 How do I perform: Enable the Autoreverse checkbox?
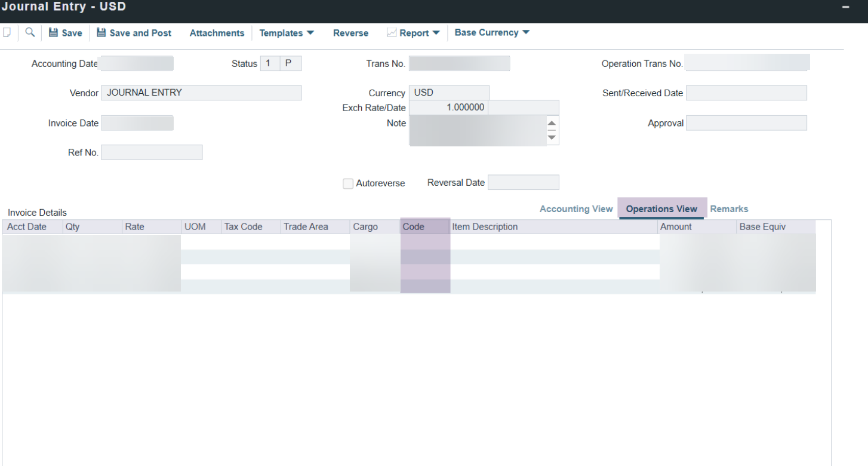coord(348,183)
